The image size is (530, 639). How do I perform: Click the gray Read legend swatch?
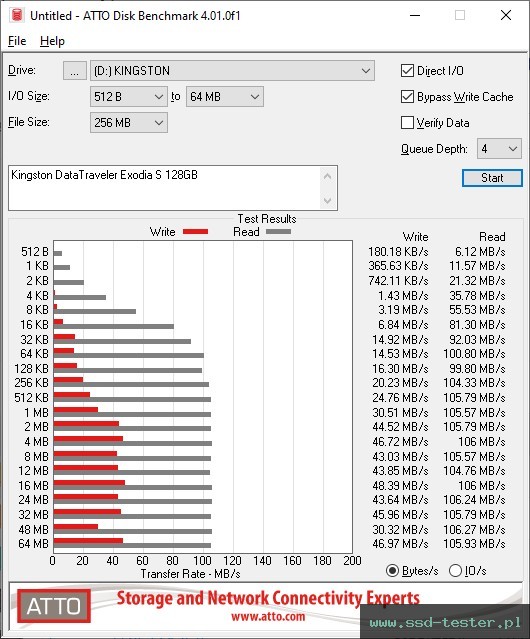click(x=278, y=231)
